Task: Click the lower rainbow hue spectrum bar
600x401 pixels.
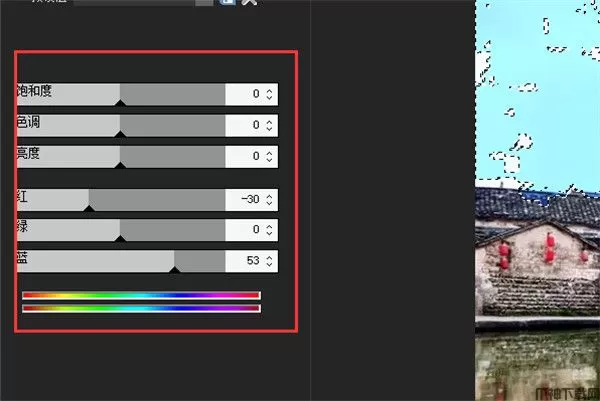Action: click(x=142, y=308)
